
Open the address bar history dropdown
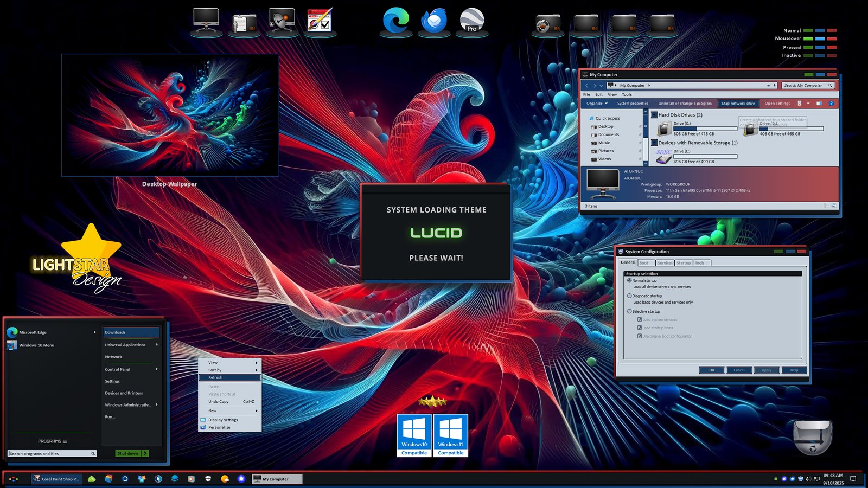click(x=768, y=85)
